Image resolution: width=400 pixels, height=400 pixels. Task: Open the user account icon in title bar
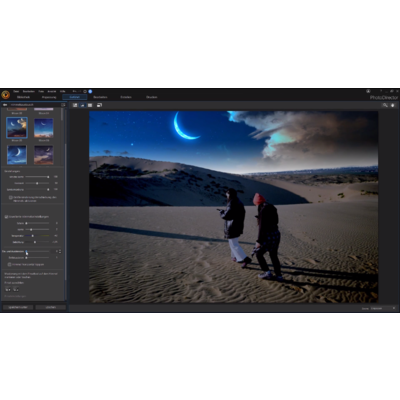tap(368, 91)
